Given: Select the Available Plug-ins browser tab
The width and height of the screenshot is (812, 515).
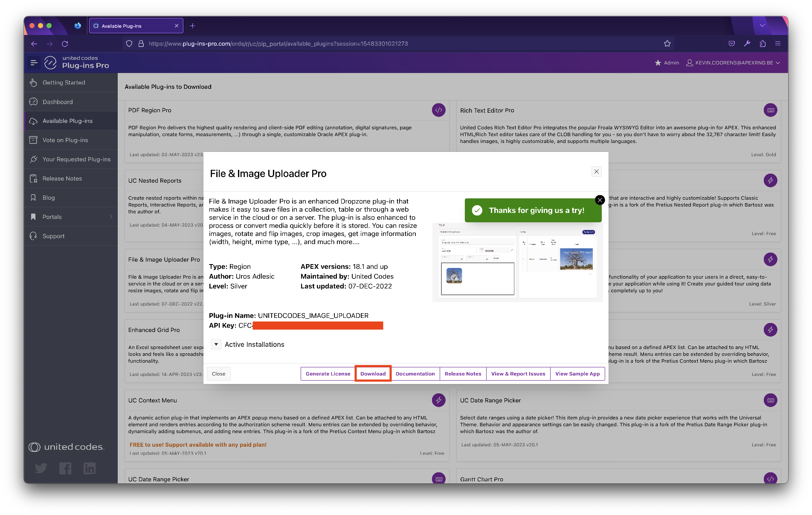Looking at the screenshot, I should pos(136,26).
